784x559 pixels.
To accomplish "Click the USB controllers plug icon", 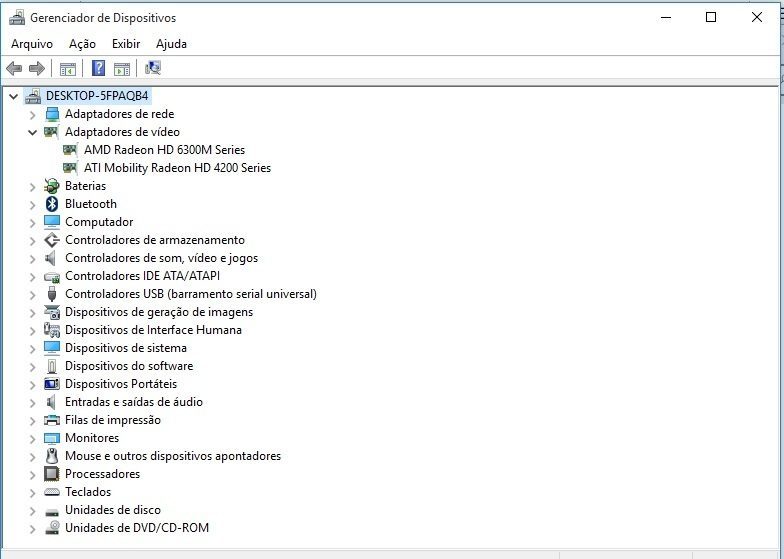I will (x=52, y=294).
